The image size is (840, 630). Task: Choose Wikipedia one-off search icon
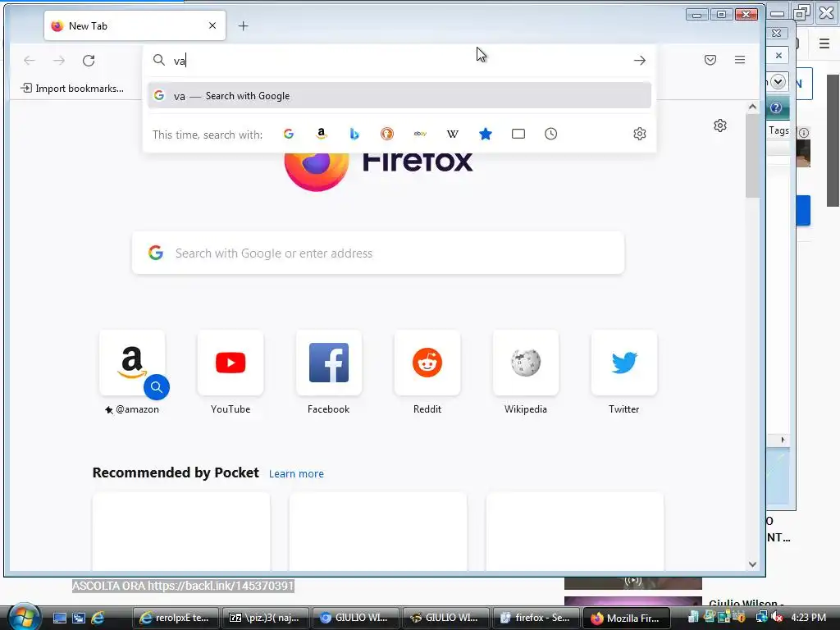pyautogui.click(x=453, y=134)
